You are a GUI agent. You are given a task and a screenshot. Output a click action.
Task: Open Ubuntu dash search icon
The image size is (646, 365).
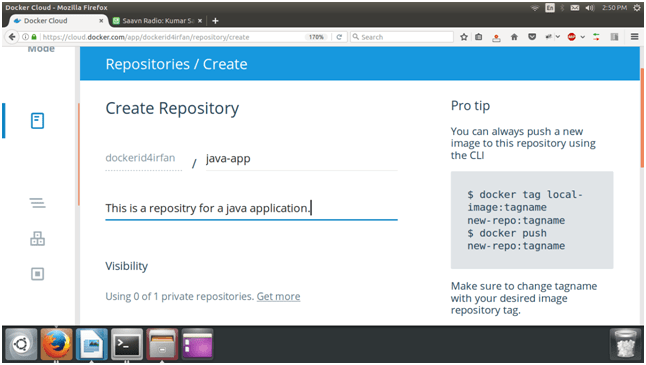tap(21, 344)
